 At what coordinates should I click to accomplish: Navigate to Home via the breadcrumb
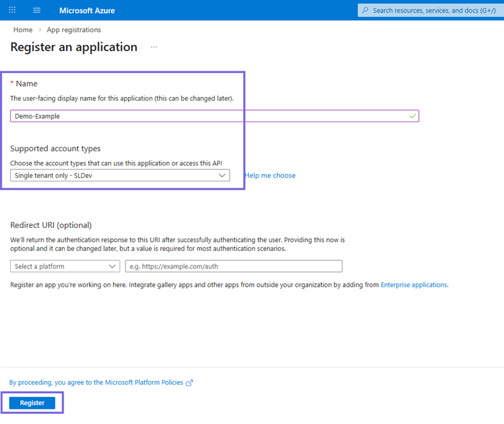click(23, 30)
